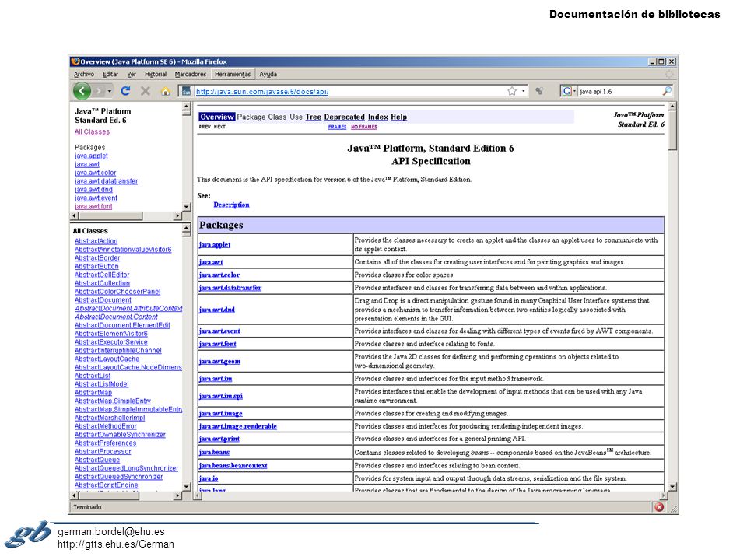Open the Ver menu
This screenshot has height=560, width=747.
[x=132, y=75]
